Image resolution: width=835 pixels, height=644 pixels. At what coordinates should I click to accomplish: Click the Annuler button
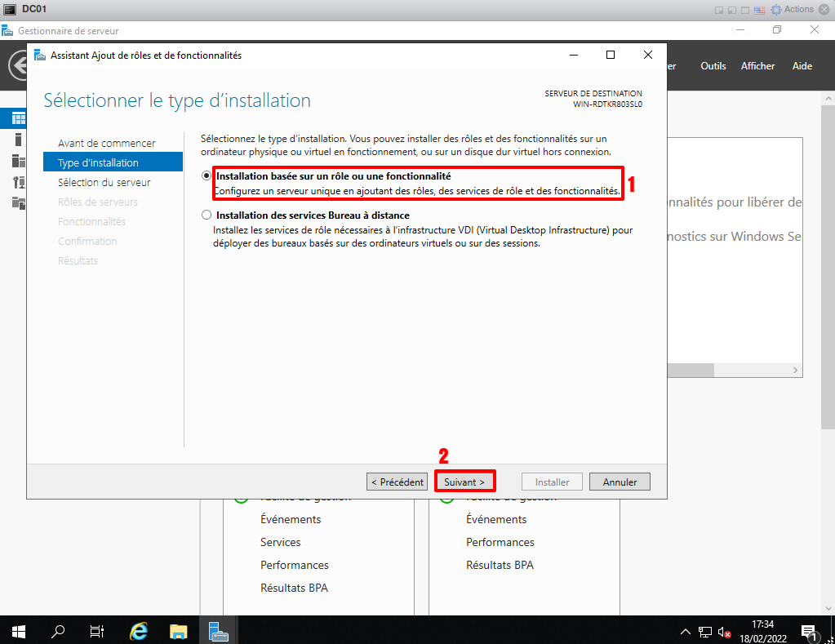[619, 482]
